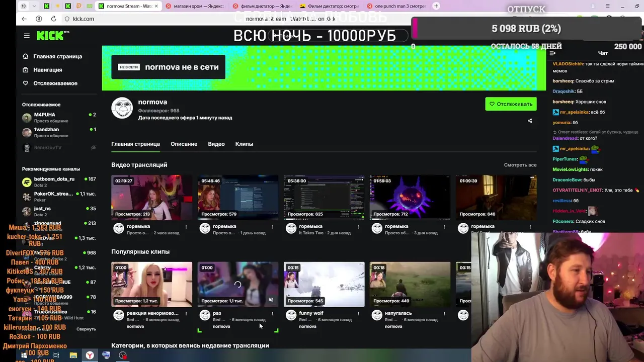Open a new browser tab
Screen dimensions: 644x362
436,6
